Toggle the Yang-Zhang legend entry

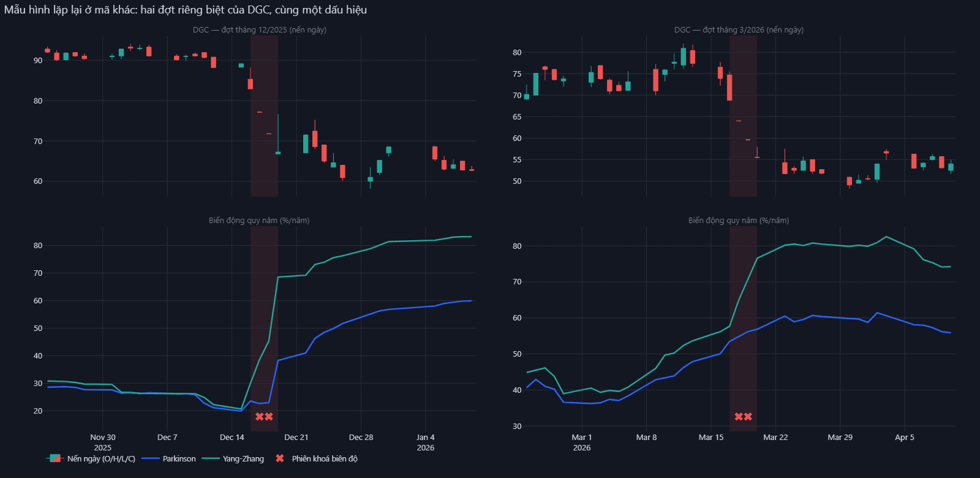(x=233, y=458)
